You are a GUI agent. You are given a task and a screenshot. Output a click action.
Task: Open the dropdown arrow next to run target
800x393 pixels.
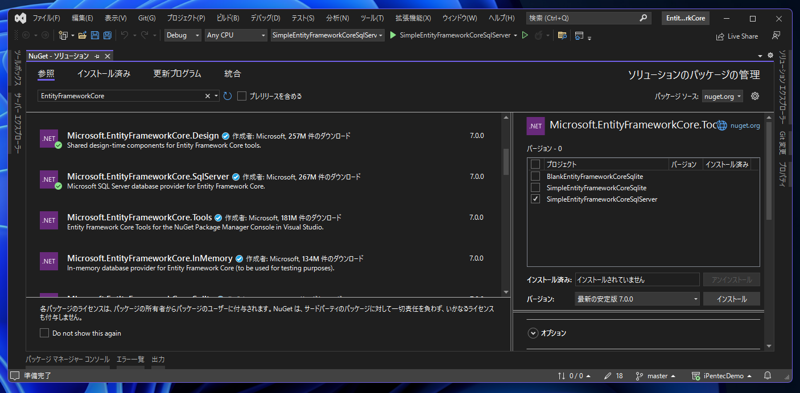point(515,36)
